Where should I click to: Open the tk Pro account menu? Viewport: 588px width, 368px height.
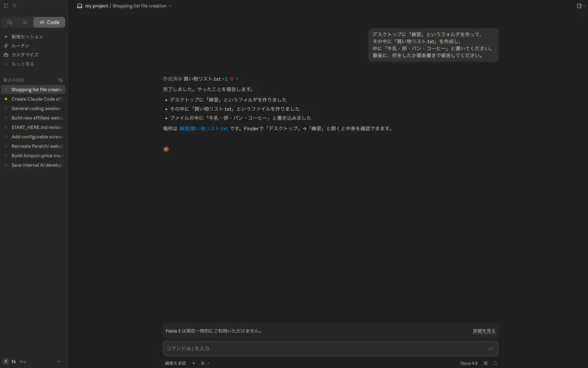click(x=33, y=362)
